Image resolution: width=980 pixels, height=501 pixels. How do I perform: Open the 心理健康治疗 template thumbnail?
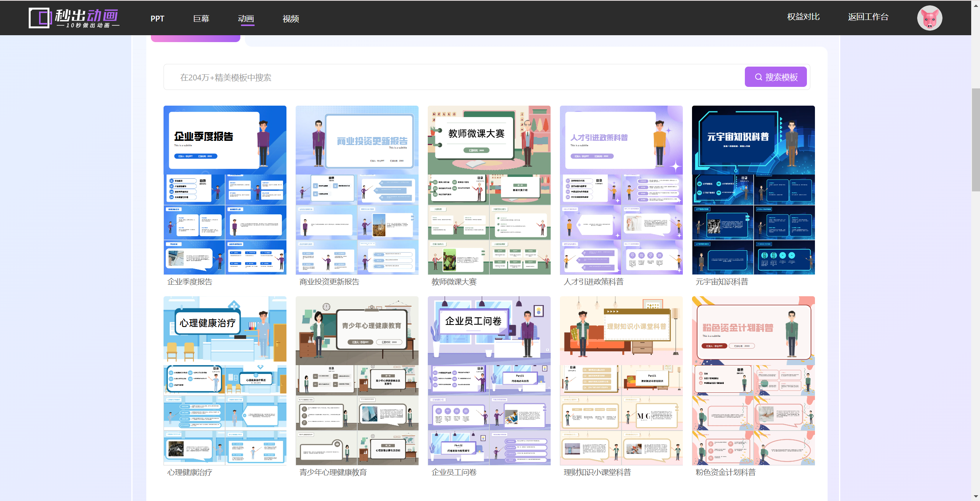tap(225, 380)
